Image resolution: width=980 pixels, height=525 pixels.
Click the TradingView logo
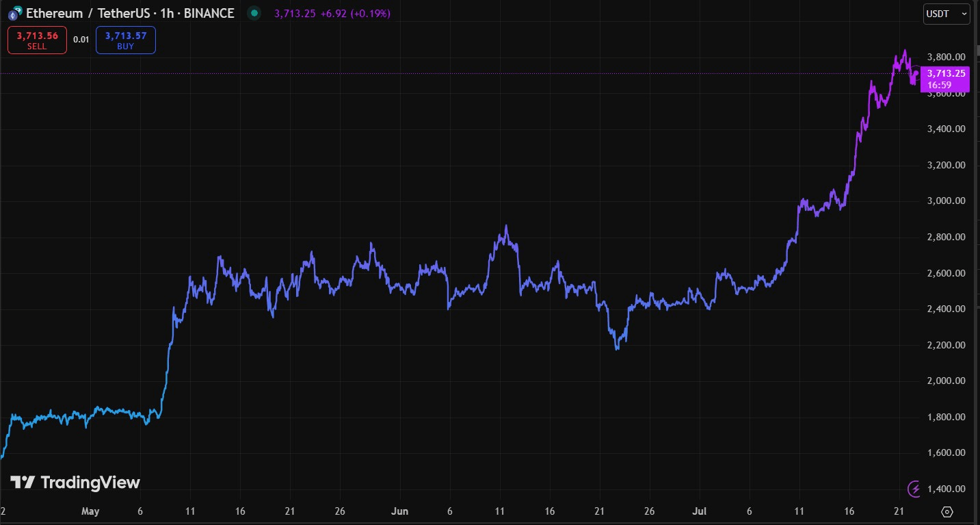tap(75, 483)
